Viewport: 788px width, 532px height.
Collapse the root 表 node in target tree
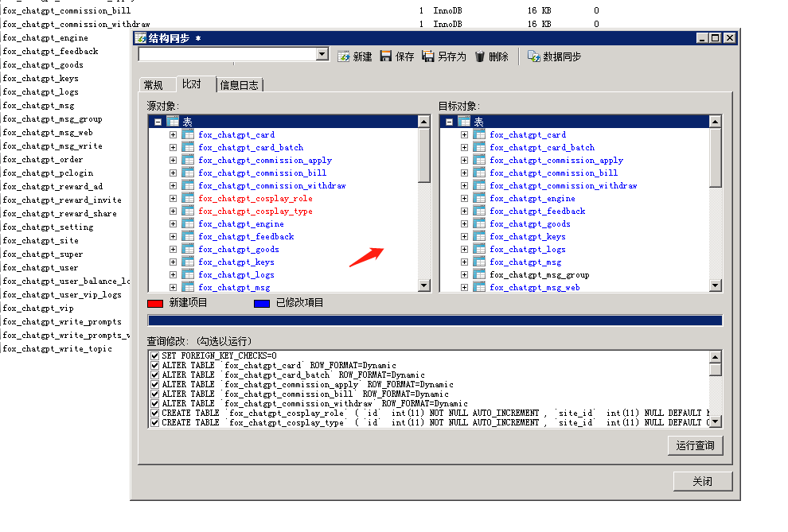[450, 122]
